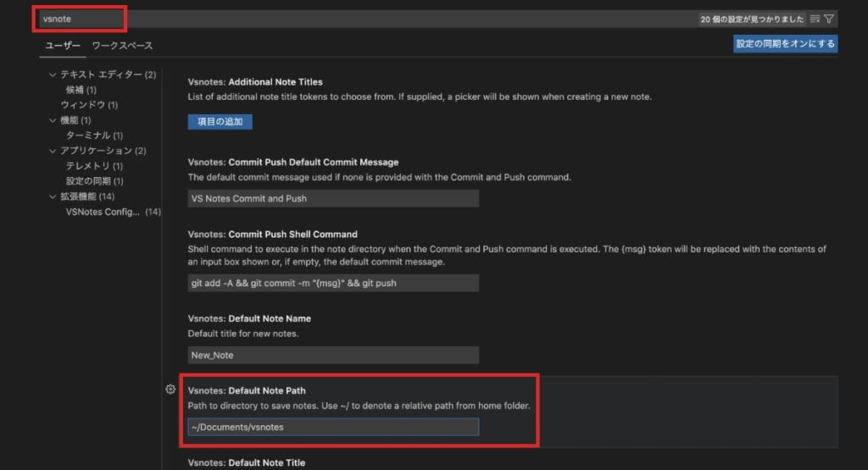Edit the Commit Push Shell Command field
868x470 pixels.
point(333,283)
